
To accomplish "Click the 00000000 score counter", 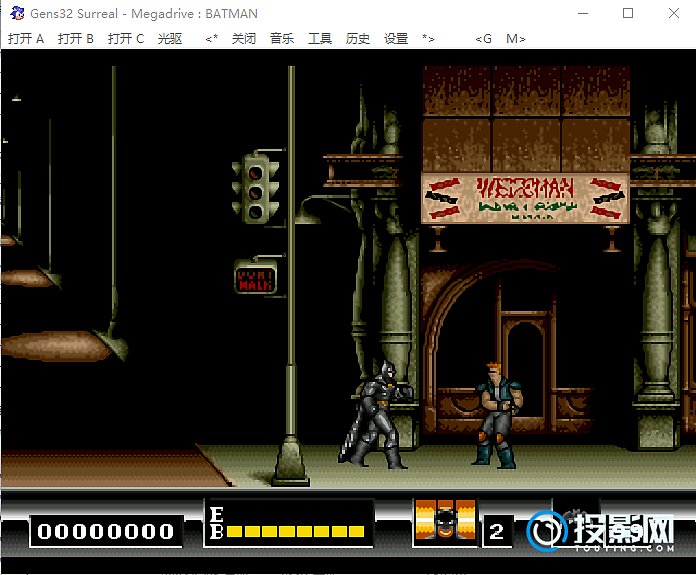I will [x=106, y=531].
